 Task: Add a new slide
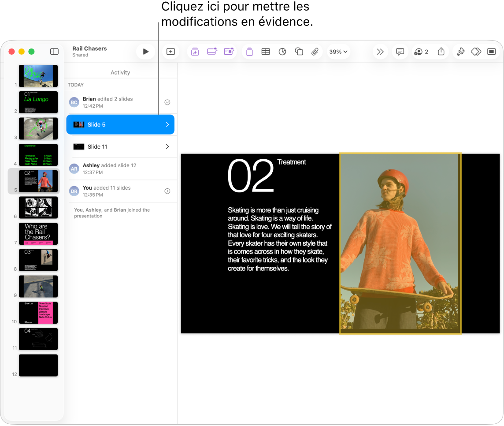(170, 51)
